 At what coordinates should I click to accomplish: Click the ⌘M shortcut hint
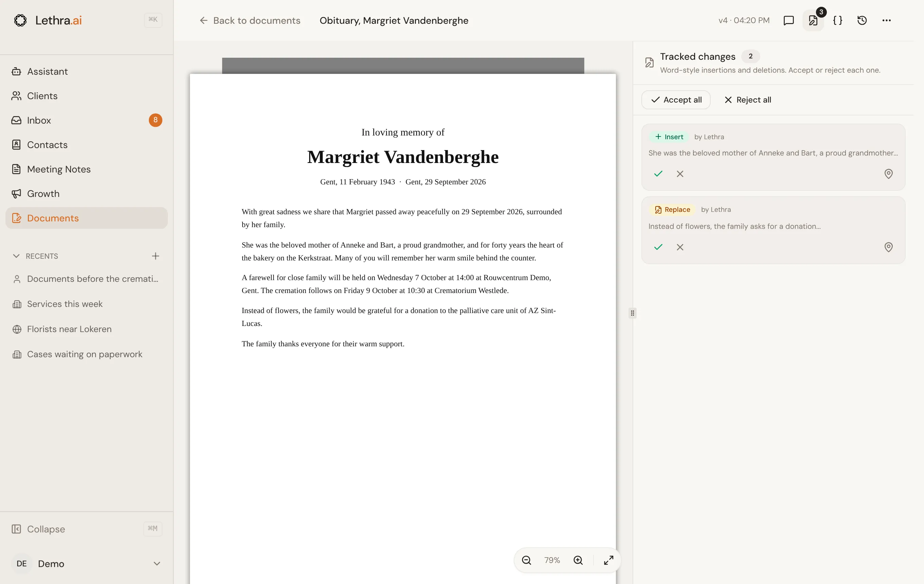[x=152, y=528]
